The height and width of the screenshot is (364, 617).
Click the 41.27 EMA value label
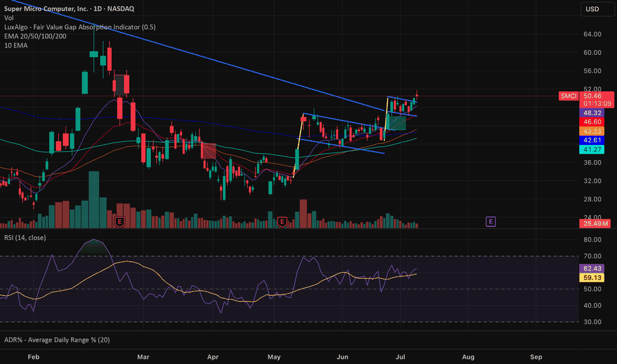pos(592,150)
